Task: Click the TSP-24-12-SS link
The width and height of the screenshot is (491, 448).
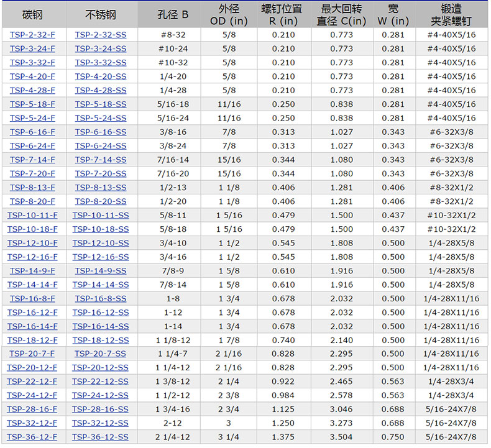Action: click(100, 396)
